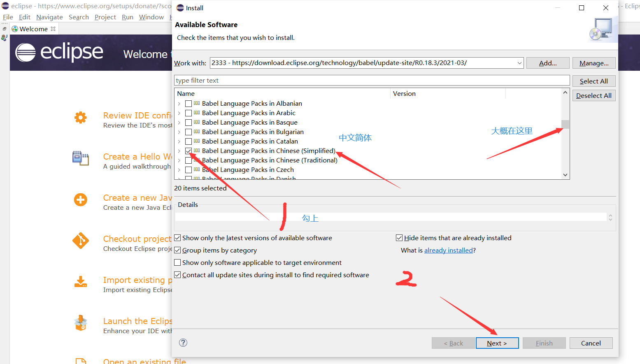Check Babel Language Packs in Basque
The height and width of the screenshot is (364, 640).
[189, 123]
